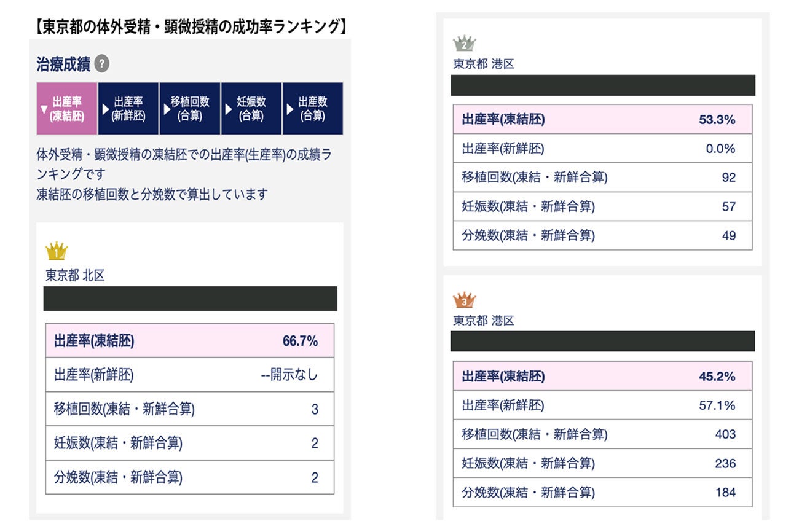
Task: Switch ranking to the 出産数(合算) tab
Action: point(313,108)
